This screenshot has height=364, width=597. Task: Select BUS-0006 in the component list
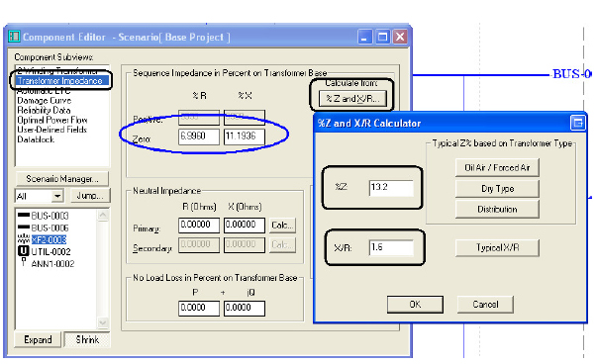[x=50, y=227]
